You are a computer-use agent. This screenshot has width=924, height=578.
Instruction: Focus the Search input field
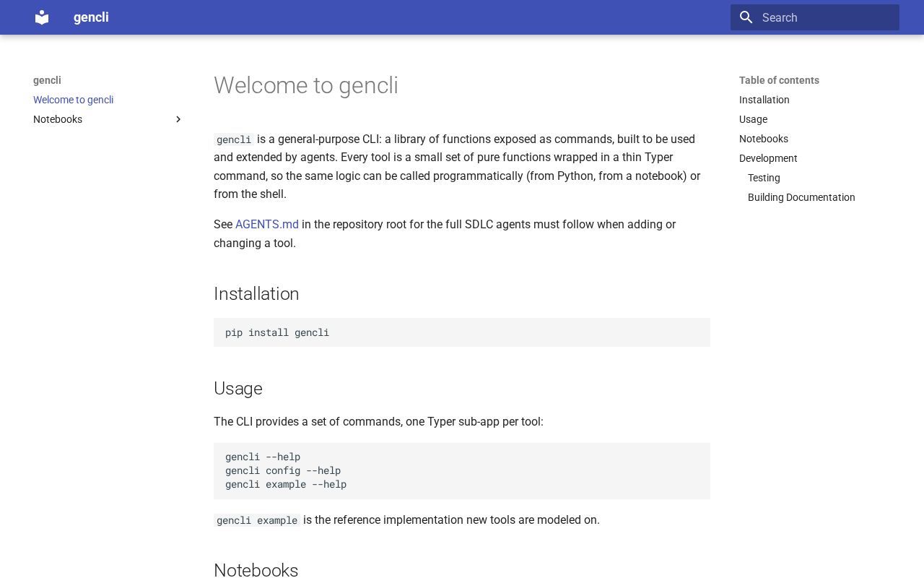815,17
